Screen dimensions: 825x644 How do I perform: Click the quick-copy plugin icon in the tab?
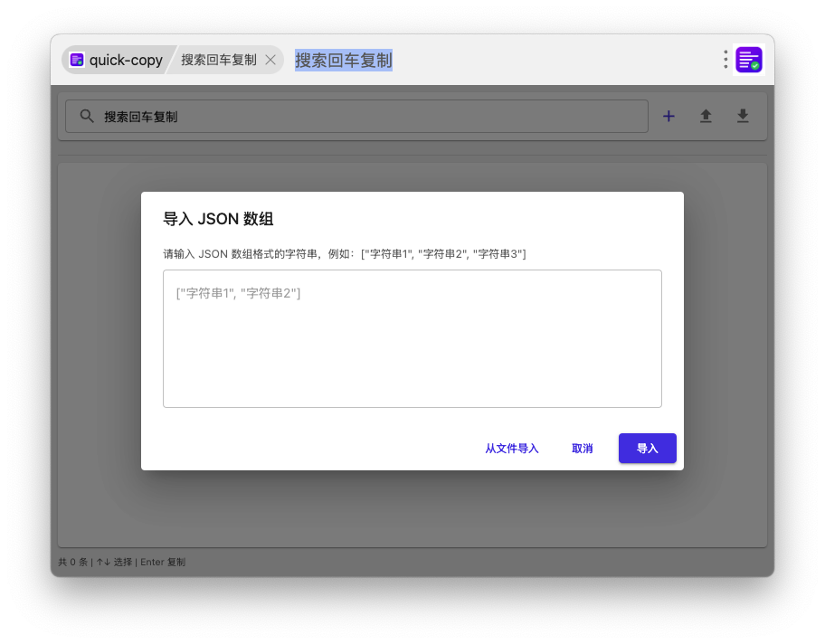coord(77,61)
